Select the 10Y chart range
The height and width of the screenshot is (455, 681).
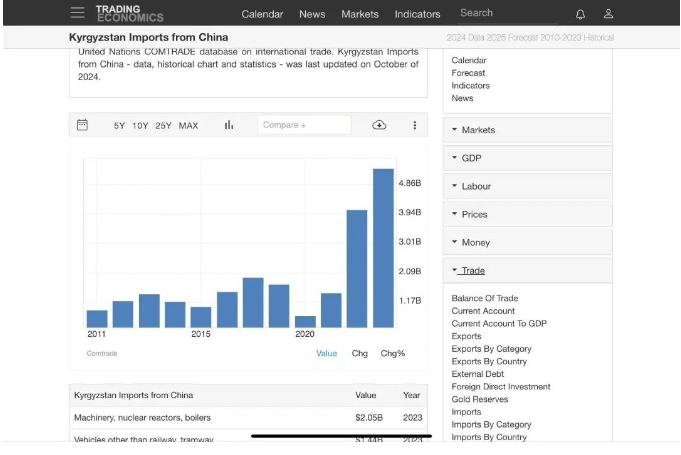point(140,125)
